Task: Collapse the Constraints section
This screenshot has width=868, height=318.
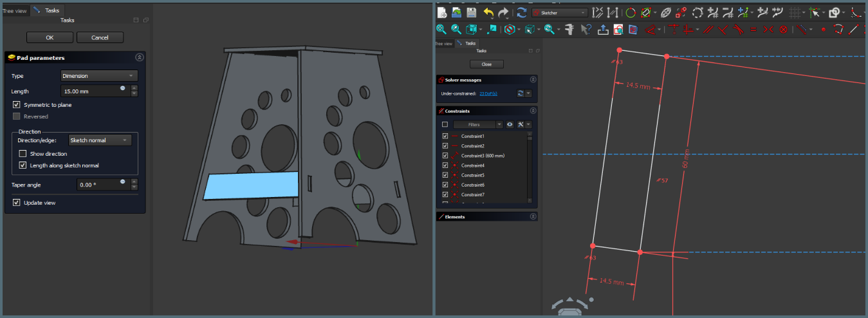Action: coord(533,111)
